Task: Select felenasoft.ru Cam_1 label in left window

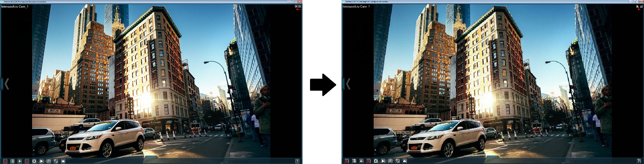Action: point(15,7)
